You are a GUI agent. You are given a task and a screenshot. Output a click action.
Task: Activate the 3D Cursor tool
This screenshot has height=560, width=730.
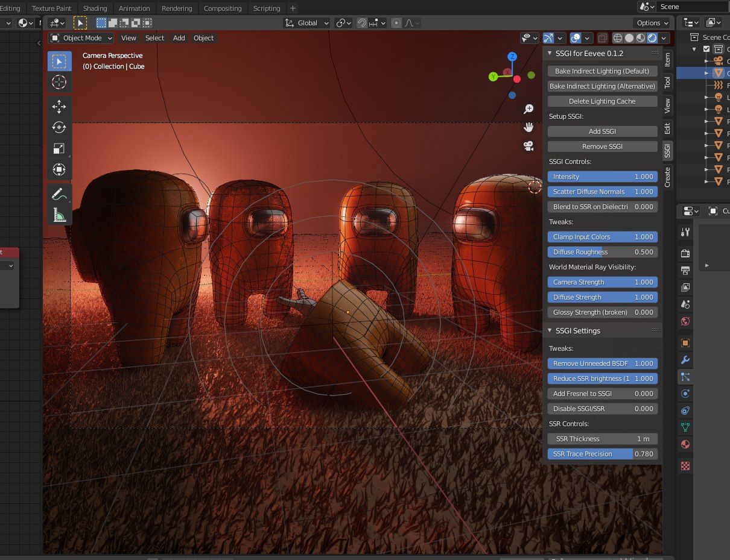pyautogui.click(x=59, y=82)
